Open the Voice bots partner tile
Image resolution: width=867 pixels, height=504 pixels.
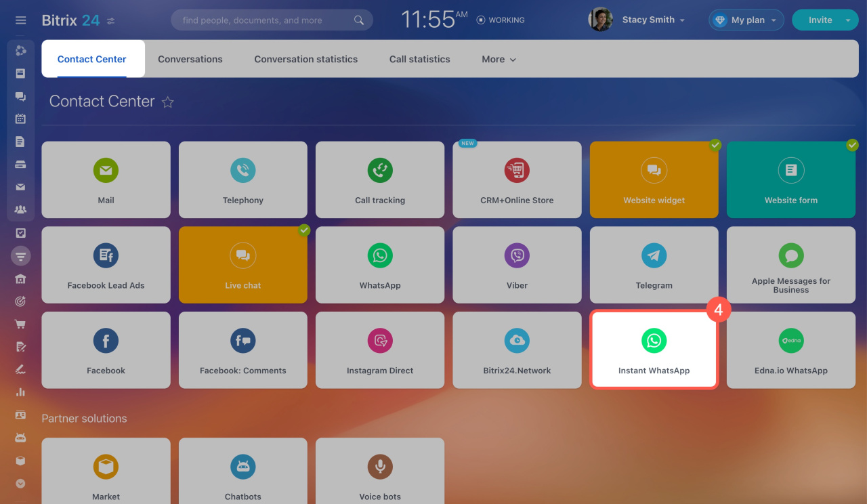tap(380, 471)
